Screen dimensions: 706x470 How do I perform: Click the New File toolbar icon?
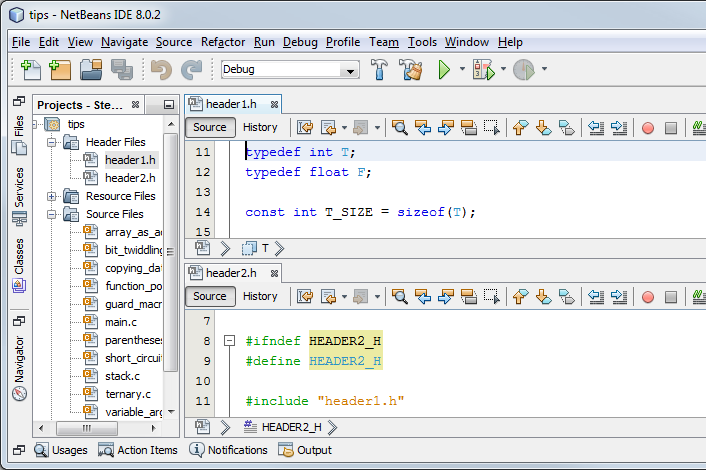click(x=30, y=69)
